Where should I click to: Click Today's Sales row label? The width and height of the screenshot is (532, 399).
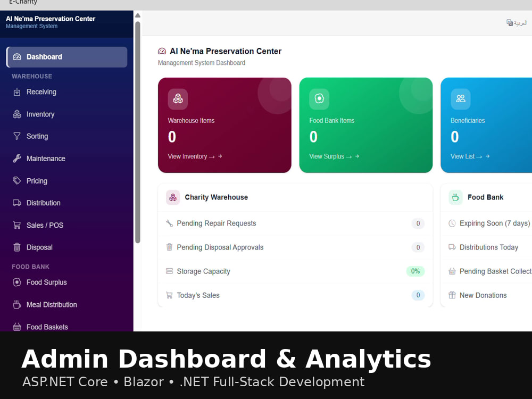pyautogui.click(x=198, y=295)
